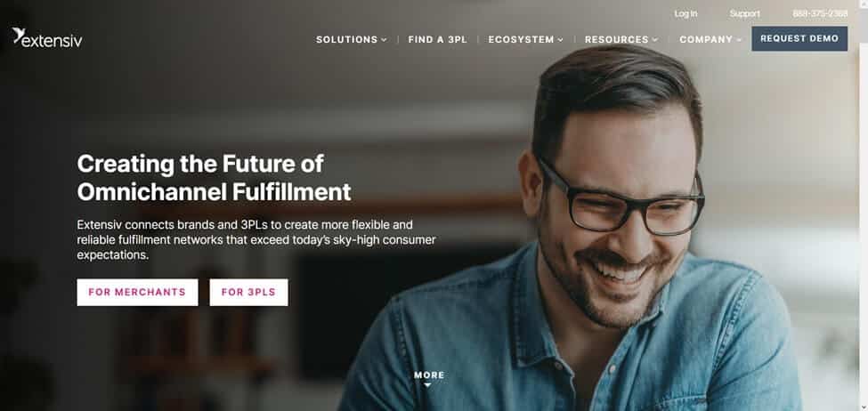
Task: Click the For Merchants button
Action: 137,292
